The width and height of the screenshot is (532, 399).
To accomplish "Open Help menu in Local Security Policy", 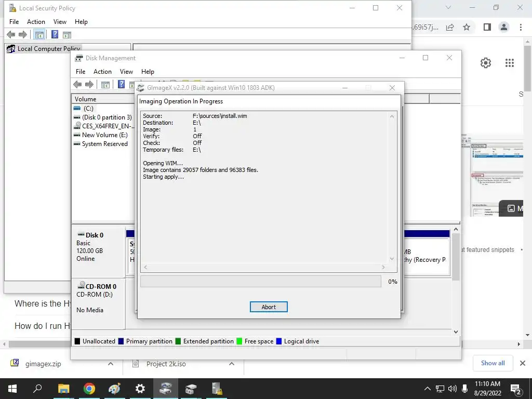I will click(81, 22).
